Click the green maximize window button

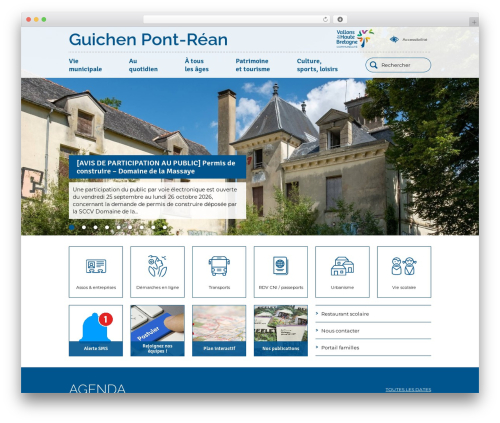[44, 19]
